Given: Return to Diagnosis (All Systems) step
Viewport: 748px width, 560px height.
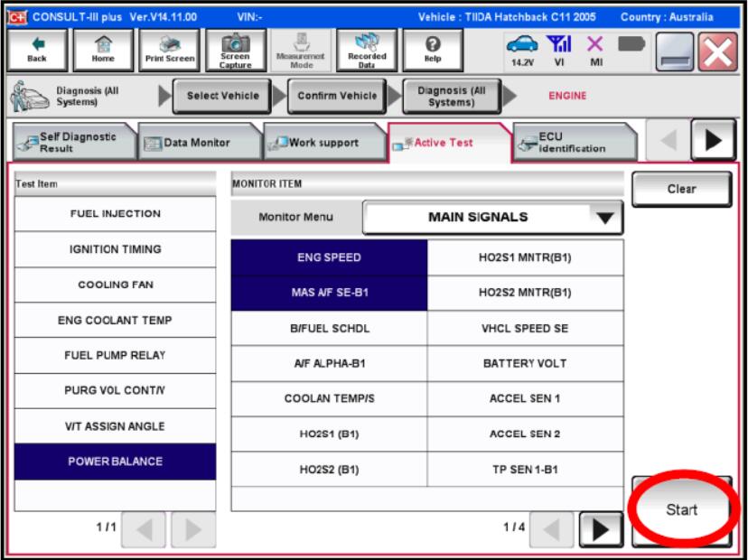Looking at the screenshot, I should click(452, 96).
